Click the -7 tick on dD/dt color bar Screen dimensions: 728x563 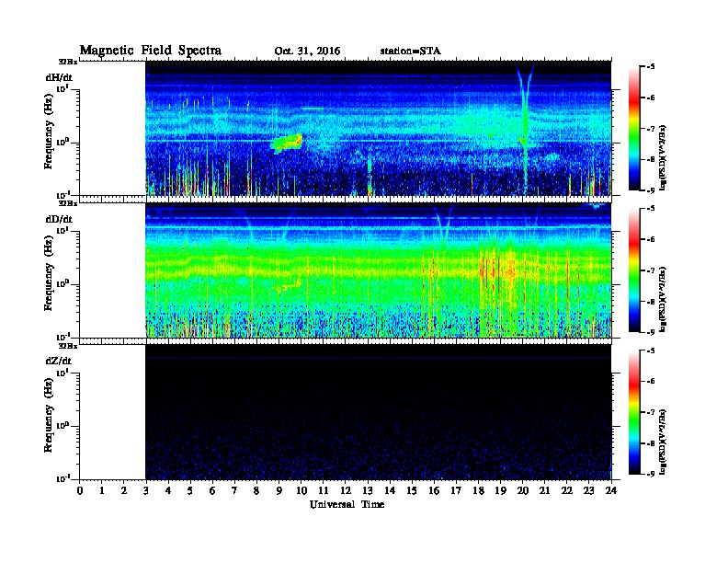(x=651, y=270)
